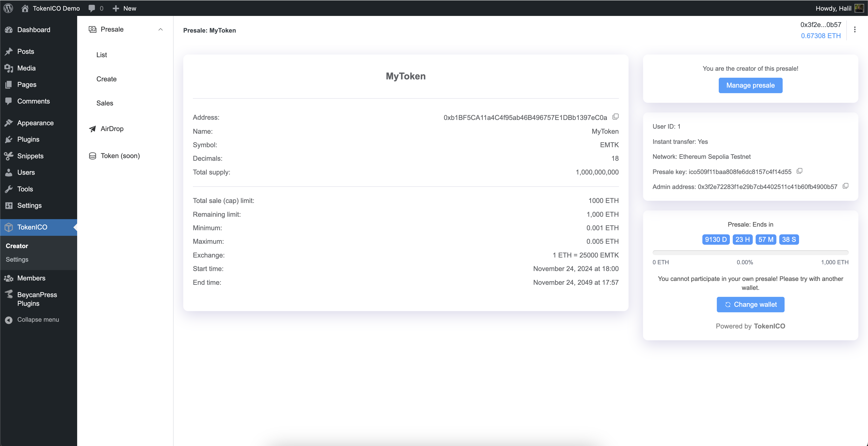
Task: Click the AirDrop paper plane icon
Action: click(92, 129)
